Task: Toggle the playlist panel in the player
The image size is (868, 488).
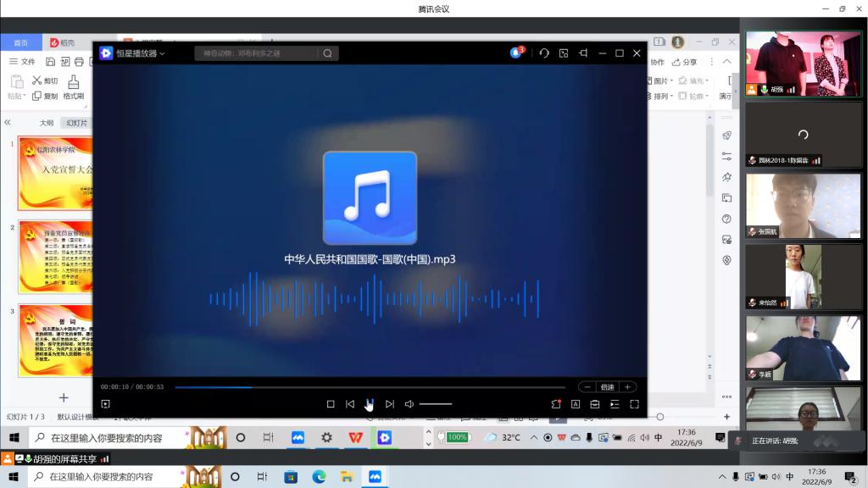Action: (615, 404)
